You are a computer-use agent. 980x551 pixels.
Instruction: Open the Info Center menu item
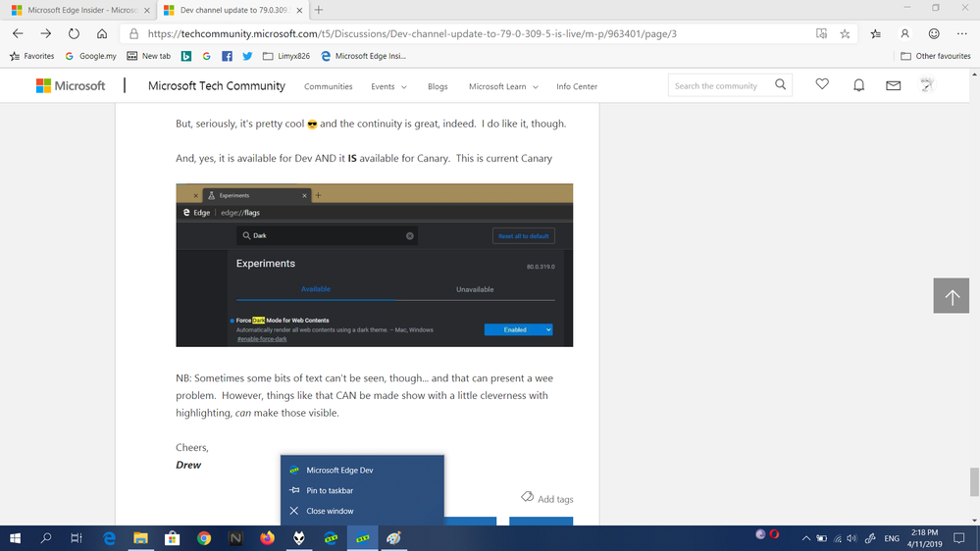(577, 86)
